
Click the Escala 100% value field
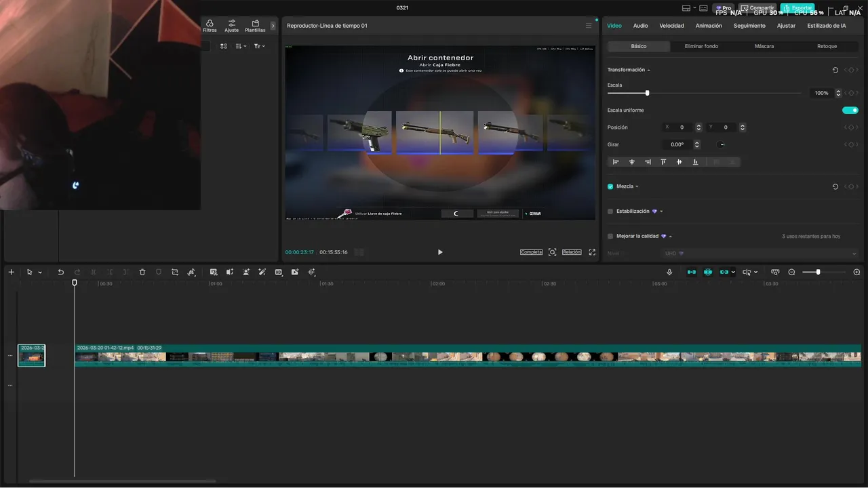click(821, 93)
